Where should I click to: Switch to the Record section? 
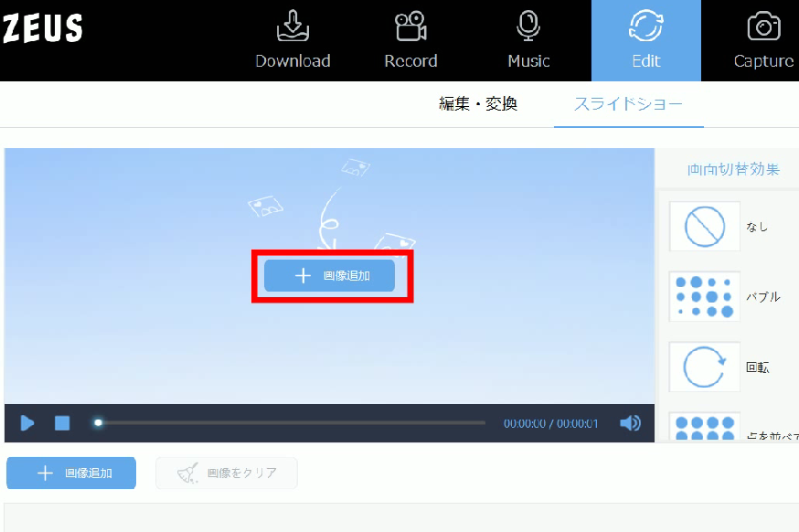(x=410, y=41)
